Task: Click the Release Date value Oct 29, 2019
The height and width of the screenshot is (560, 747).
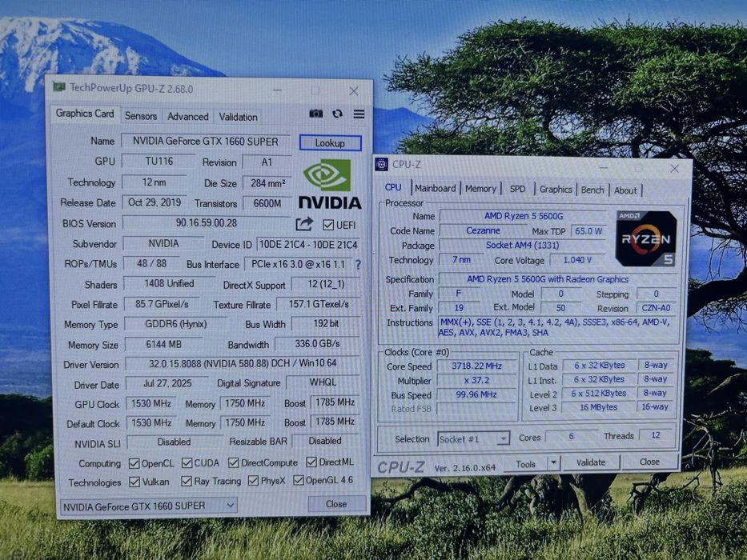Action: (155, 202)
